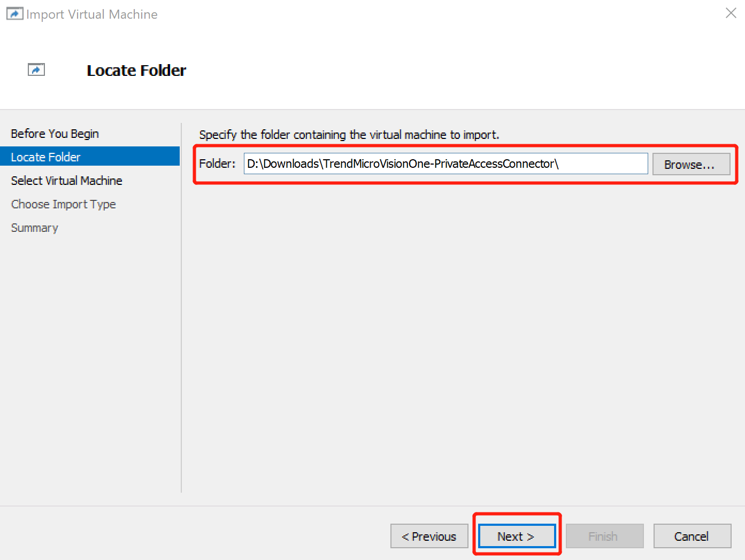
Task: Open the Choose Import Type step
Action: click(x=63, y=204)
